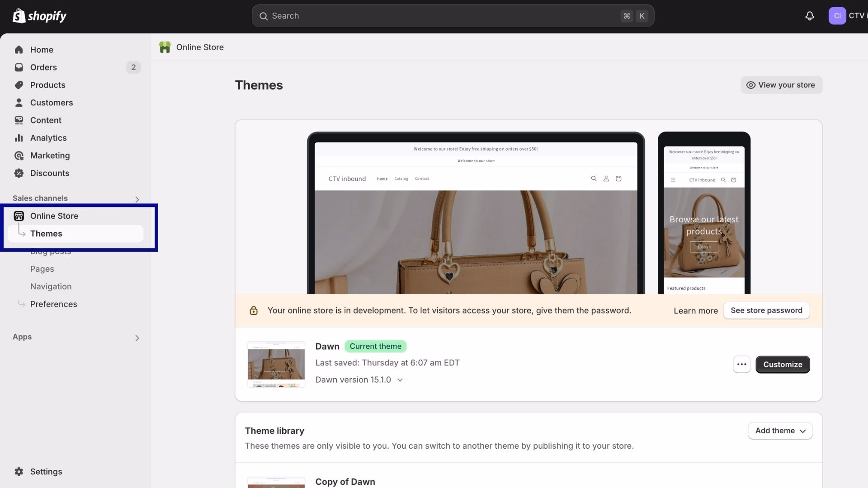Expand the Apps section
Viewport: 868px width, 488px height.
[x=137, y=338]
